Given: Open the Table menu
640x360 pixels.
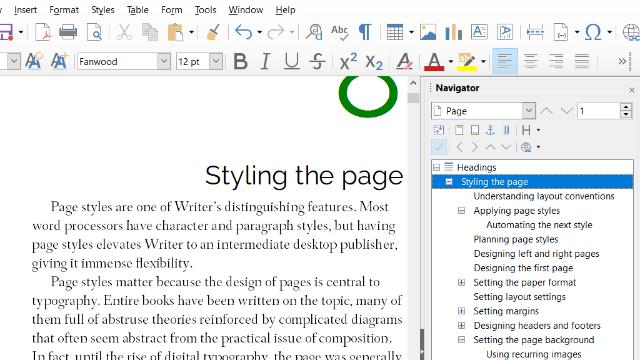Looking at the screenshot, I should tap(138, 10).
